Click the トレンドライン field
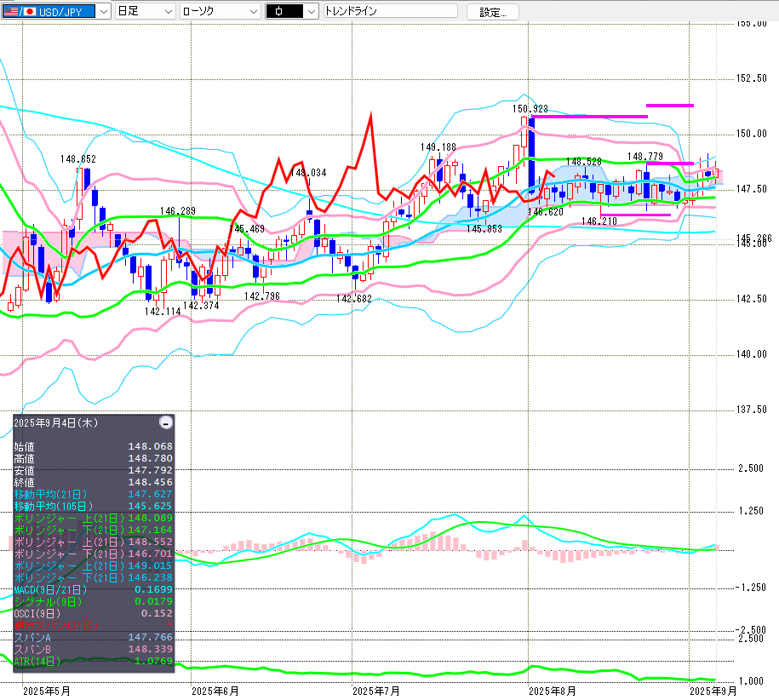 click(391, 11)
